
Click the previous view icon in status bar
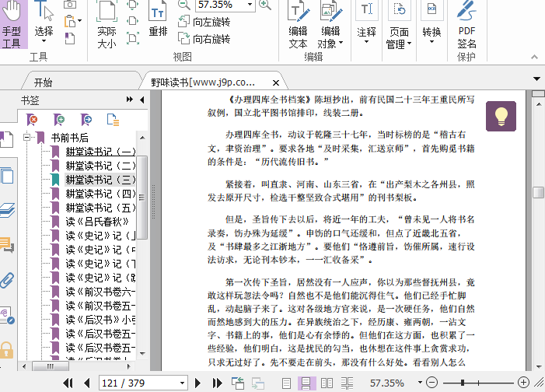238,383
